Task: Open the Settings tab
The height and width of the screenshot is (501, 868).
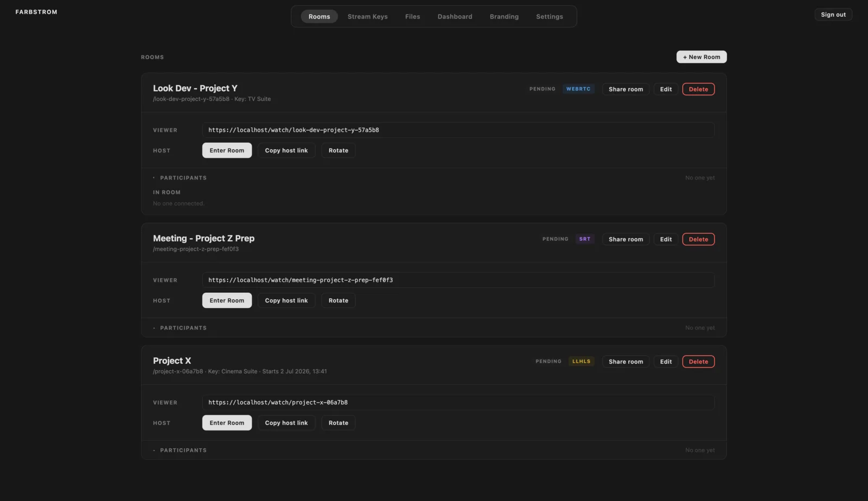Action: tap(549, 16)
